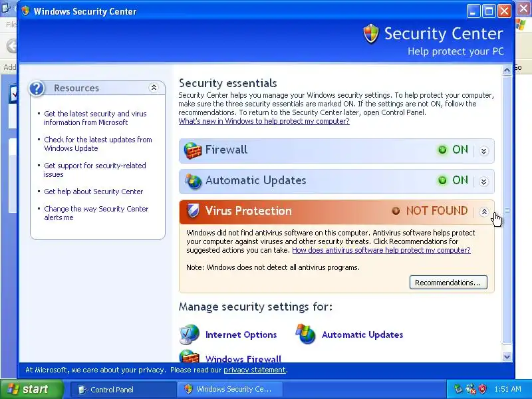Collapse the Virus Protection section chevron
Viewport: 532px width, 399px height.
point(484,212)
